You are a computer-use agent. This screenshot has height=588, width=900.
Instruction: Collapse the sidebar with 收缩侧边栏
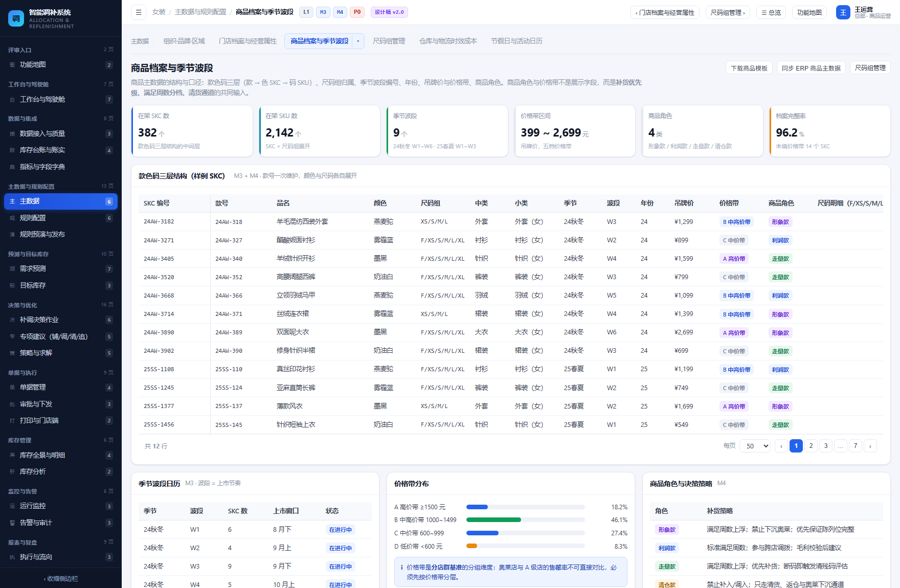[x=61, y=578]
